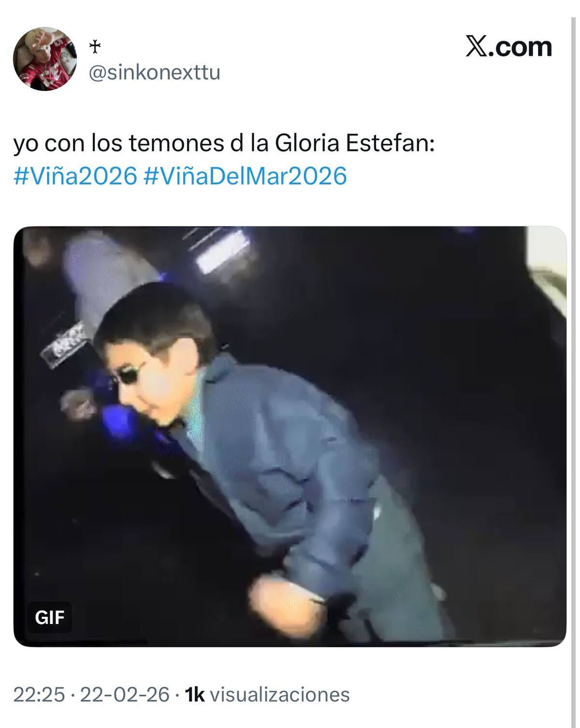The height and width of the screenshot is (728, 580).
Task: Click the word visualizaciones
Action: click(280, 694)
